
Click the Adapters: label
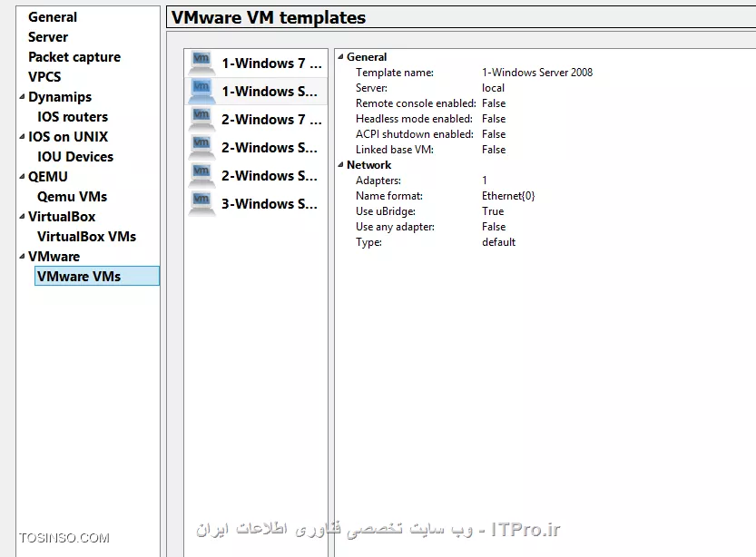378,181
